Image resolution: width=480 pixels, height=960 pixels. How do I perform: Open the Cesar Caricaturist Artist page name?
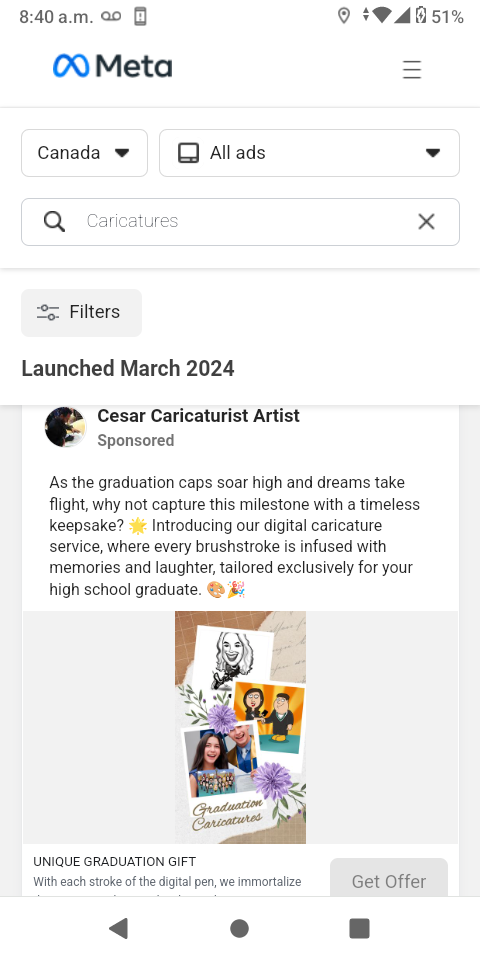[x=198, y=416]
